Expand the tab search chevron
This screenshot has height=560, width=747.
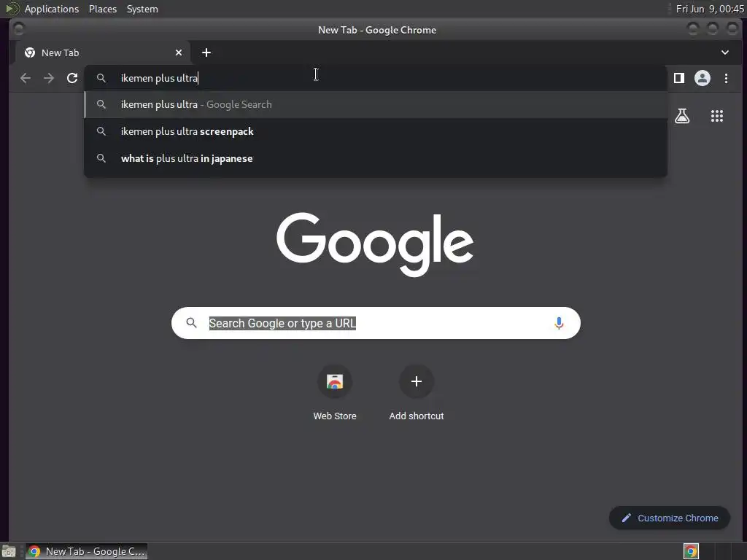[x=724, y=52]
